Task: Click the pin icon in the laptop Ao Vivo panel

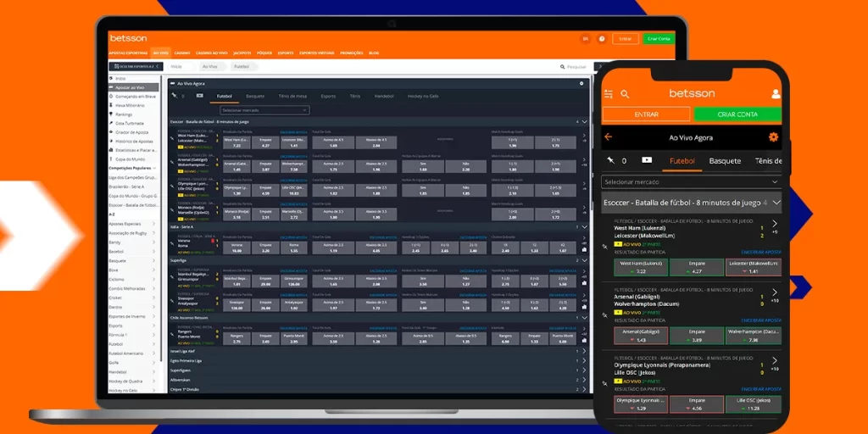Action: [175, 96]
